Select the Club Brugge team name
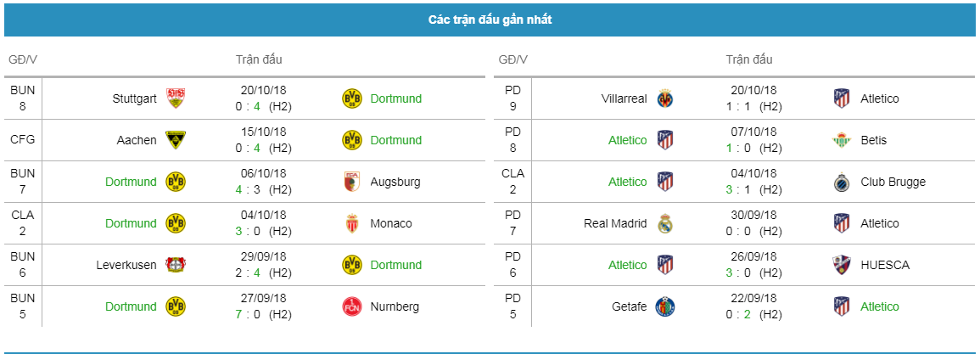The width and height of the screenshot is (980, 354). click(x=893, y=182)
